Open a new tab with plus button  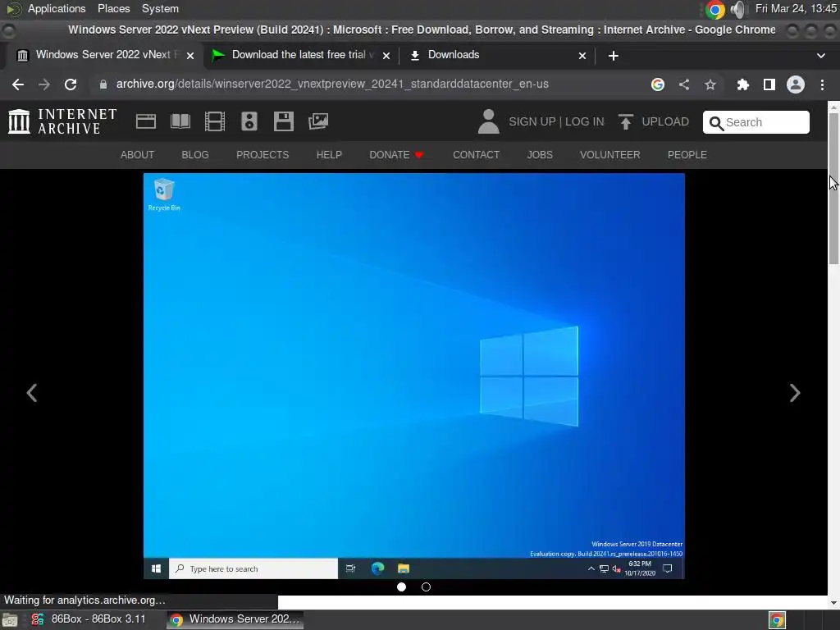[x=614, y=56]
